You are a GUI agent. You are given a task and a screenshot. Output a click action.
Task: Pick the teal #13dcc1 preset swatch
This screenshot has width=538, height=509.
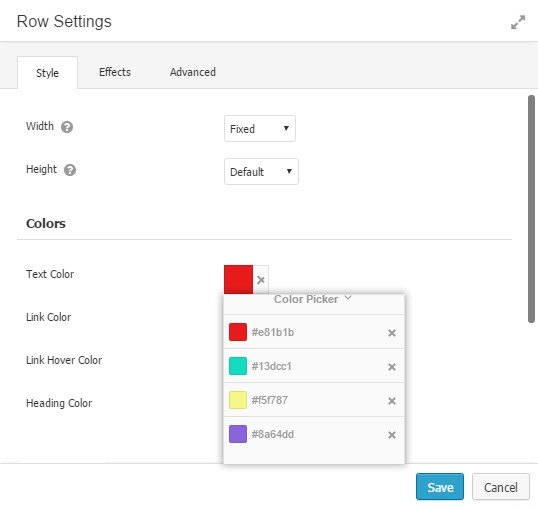[x=238, y=366]
